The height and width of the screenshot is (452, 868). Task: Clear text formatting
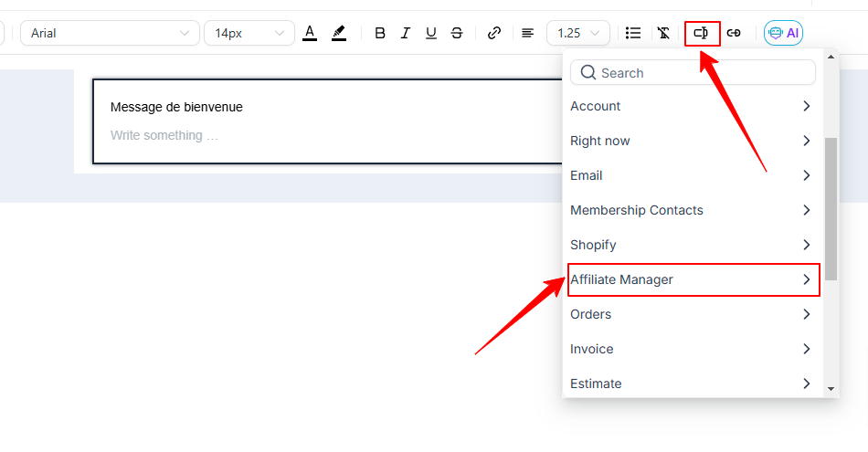663,33
